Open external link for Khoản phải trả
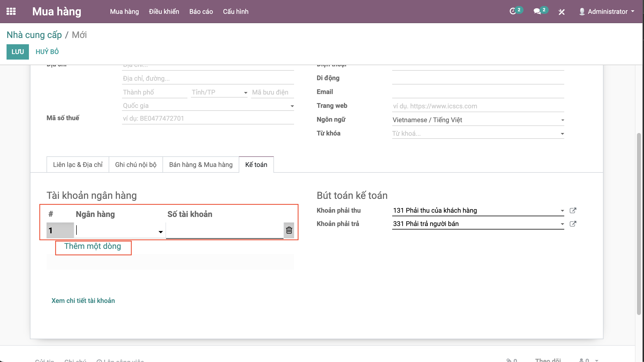This screenshot has width=644, height=362. 573,224
